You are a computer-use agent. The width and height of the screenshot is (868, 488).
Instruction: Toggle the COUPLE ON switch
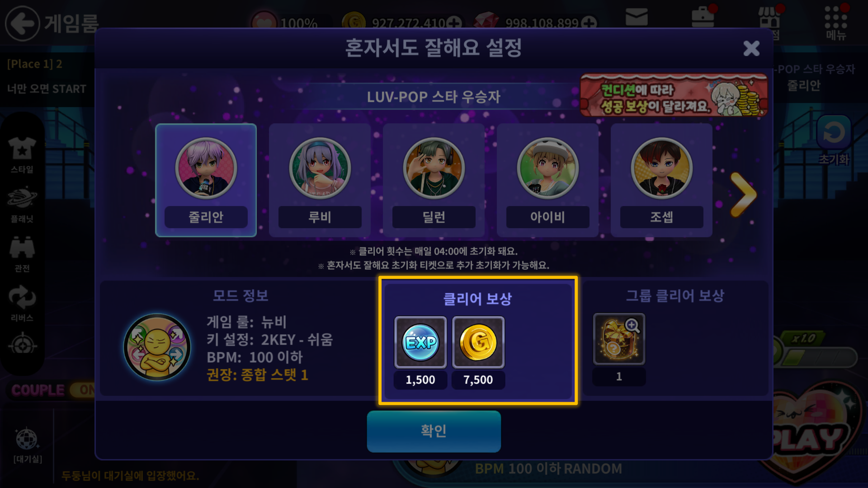pyautogui.click(x=84, y=390)
